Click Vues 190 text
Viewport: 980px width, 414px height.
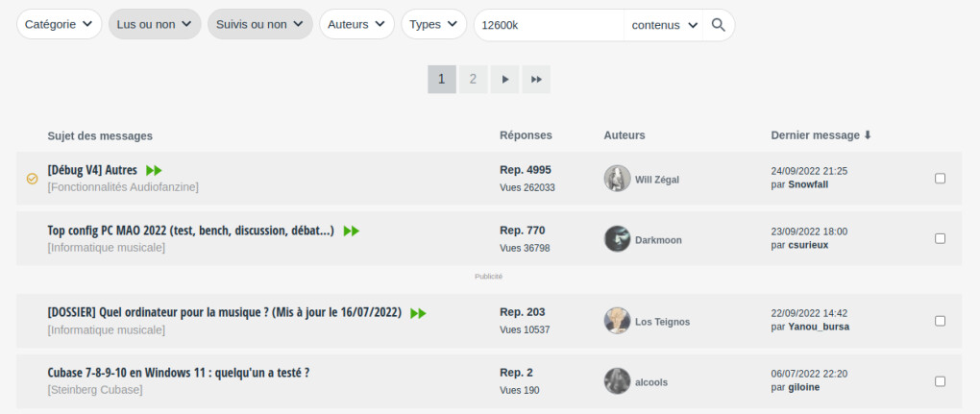(520, 390)
